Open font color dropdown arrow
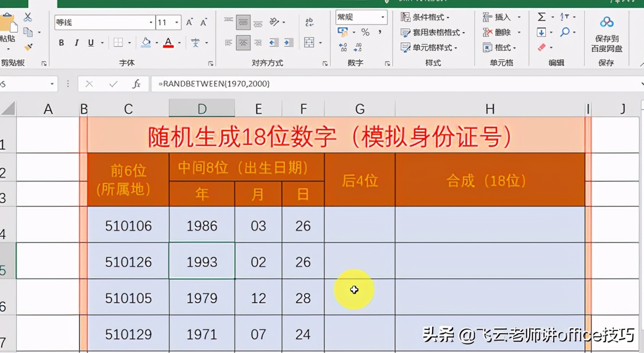The width and height of the screenshot is (644, 353). 180,43
